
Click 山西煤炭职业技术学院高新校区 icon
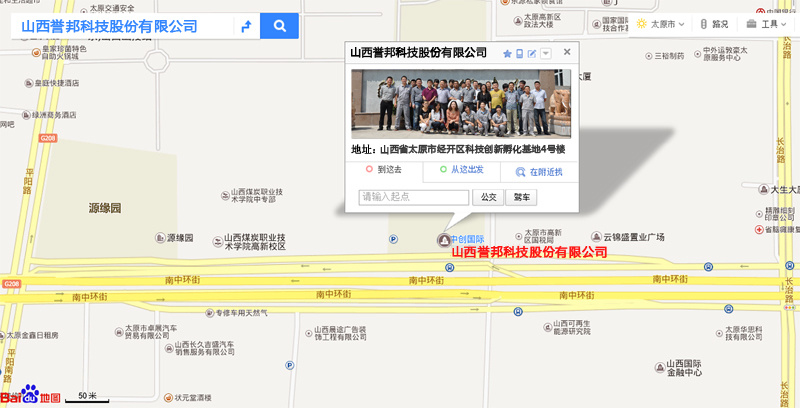coord(217,242)
